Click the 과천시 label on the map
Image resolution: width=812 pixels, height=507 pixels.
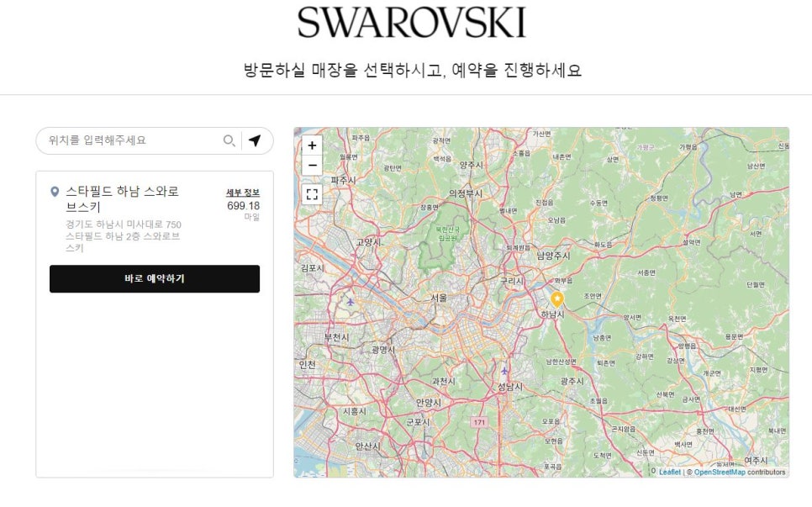[x=443, y=381]
